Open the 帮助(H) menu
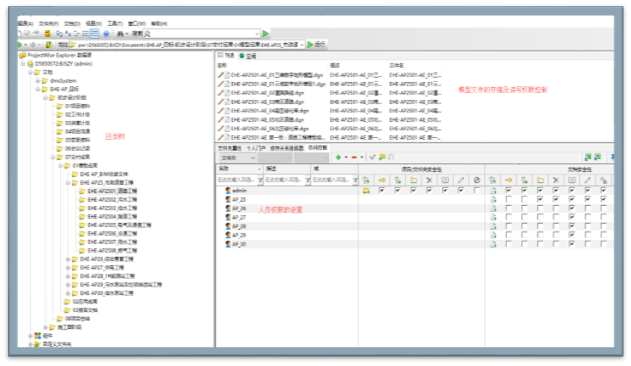Image resolution: width=631 pixels, height=366 pixels. point(159,23)
